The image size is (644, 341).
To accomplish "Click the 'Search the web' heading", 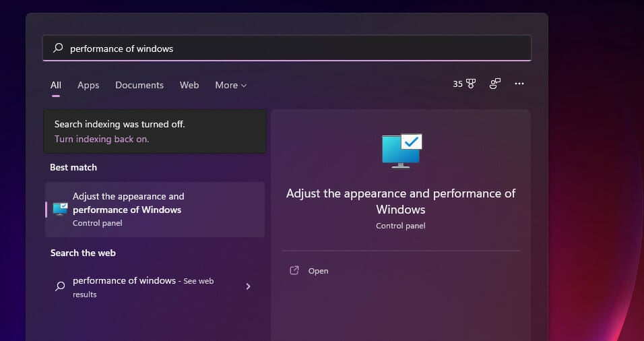I will [83, 253].
